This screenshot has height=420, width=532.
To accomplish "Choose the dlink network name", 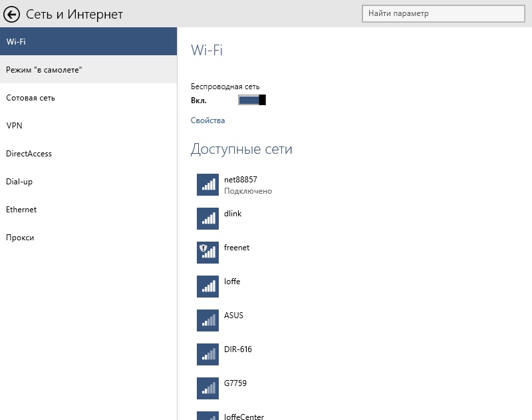I will pos(233,214).
